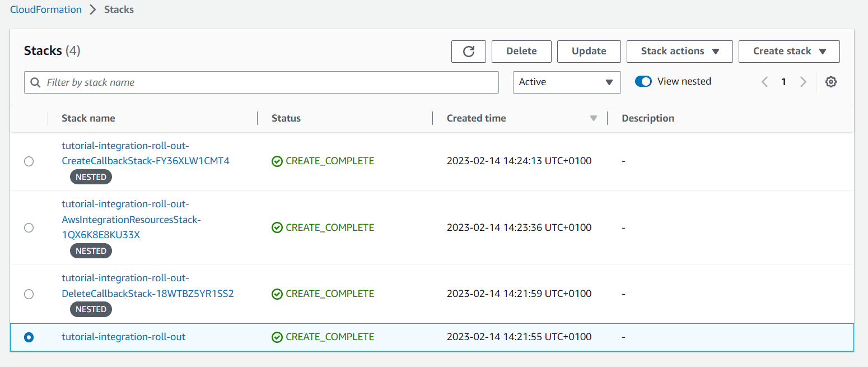Click the Delete button
The height and width of the screenshot is (367, 868).
point(521,51)
